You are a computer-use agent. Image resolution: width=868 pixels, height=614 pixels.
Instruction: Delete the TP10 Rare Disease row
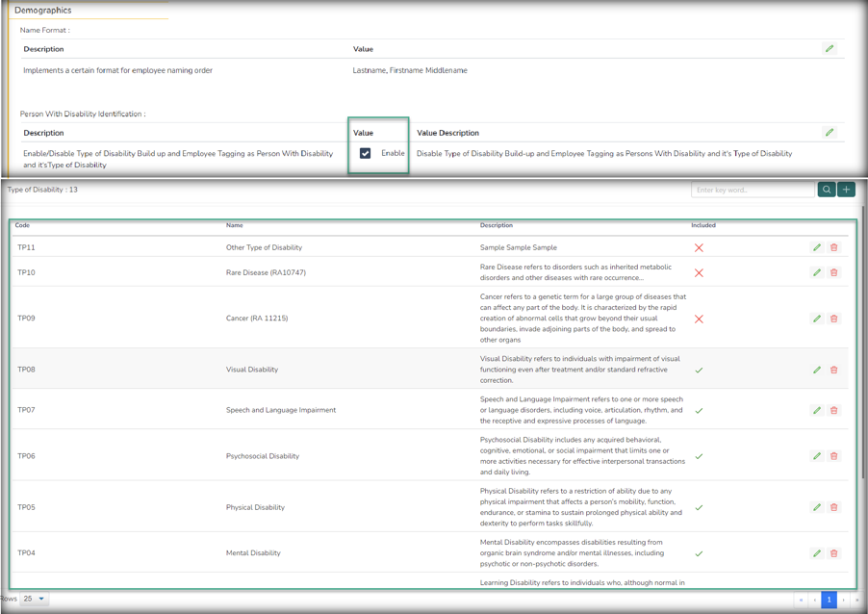point(833,272)
